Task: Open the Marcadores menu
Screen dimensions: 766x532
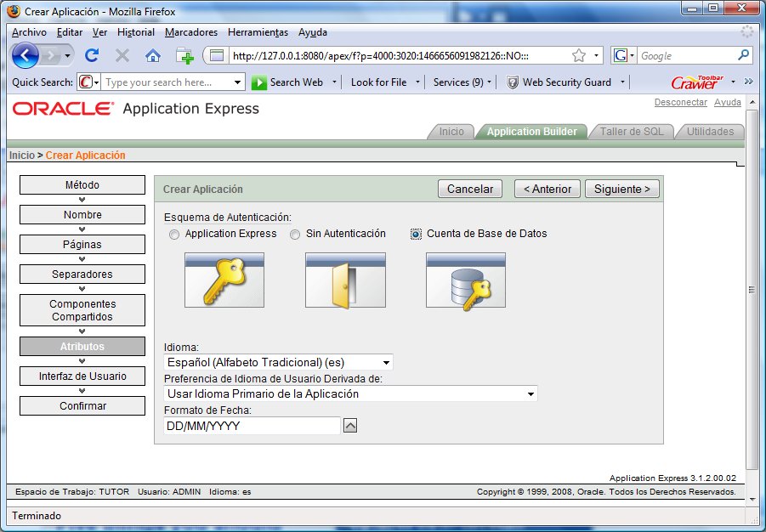Action: tap(191, 32)
